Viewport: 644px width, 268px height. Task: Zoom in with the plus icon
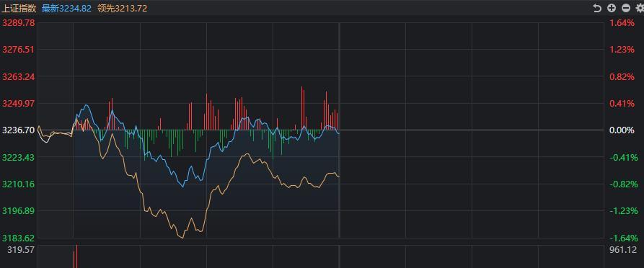pyautogui.click(x=612, y=8)
